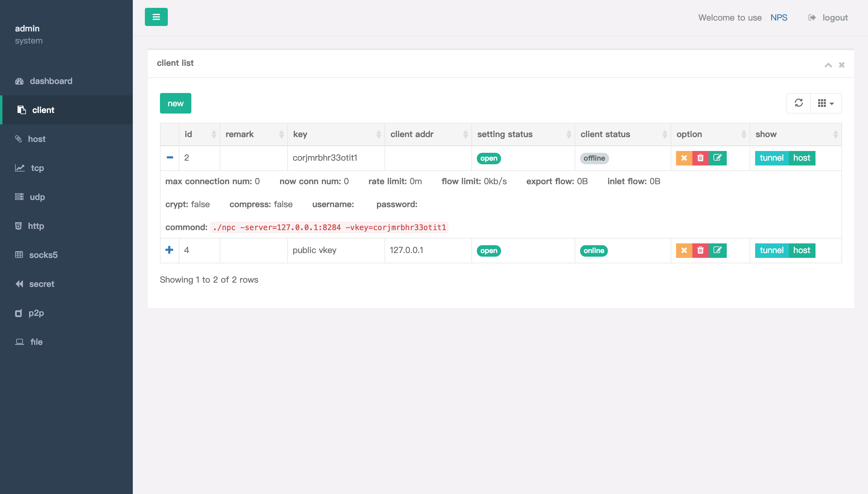Screen dimensions: 868x494
Task: Show tunnels for client 2
Action: (772, 158)
